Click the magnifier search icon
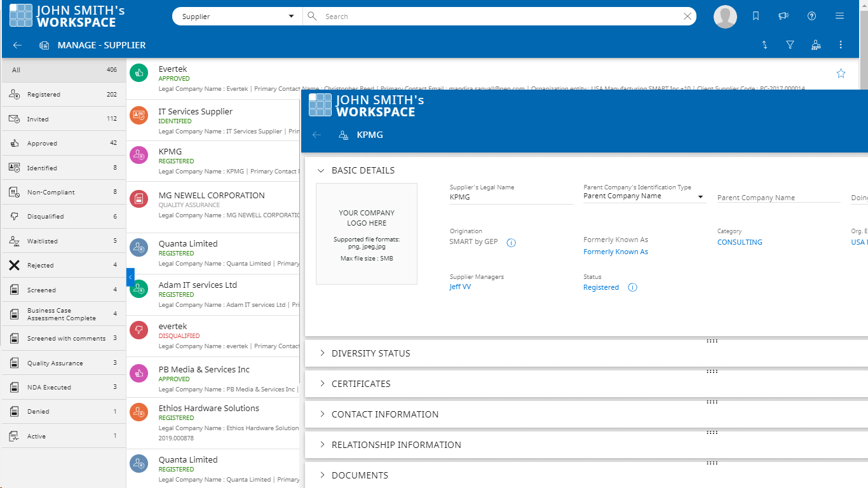Screen dimensions: 868x488 312,17
